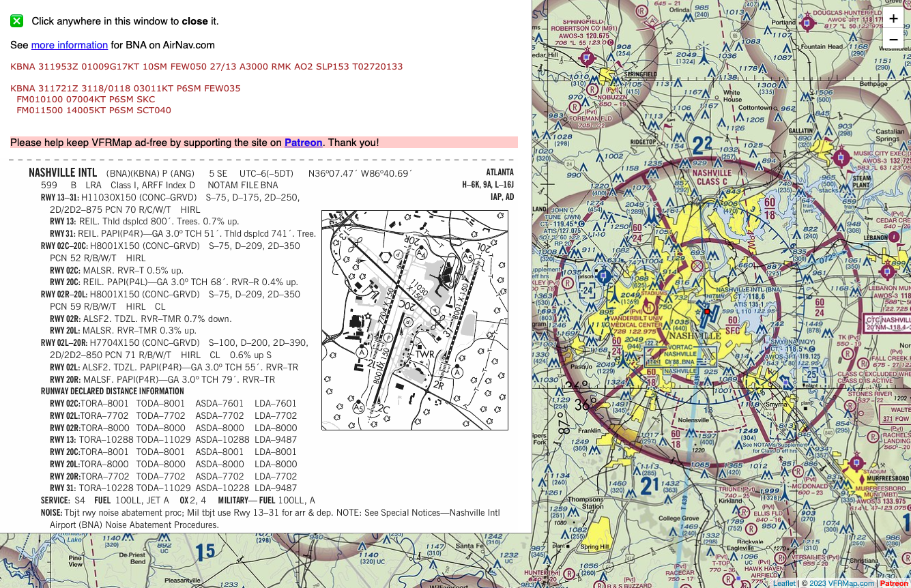Click the large sector number 22 on the map
This screenshot has height=588, width=911.
click(x=702, y=145)
